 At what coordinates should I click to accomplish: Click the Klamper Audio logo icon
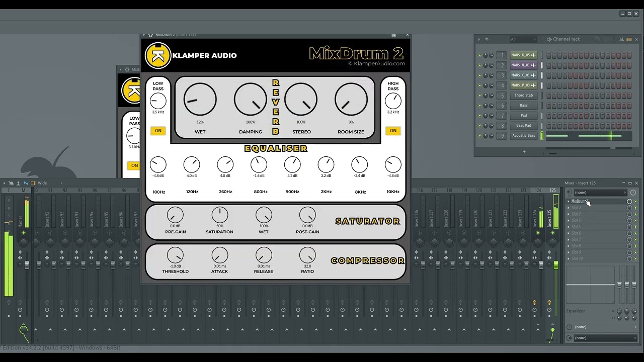(x=158, y=55)
